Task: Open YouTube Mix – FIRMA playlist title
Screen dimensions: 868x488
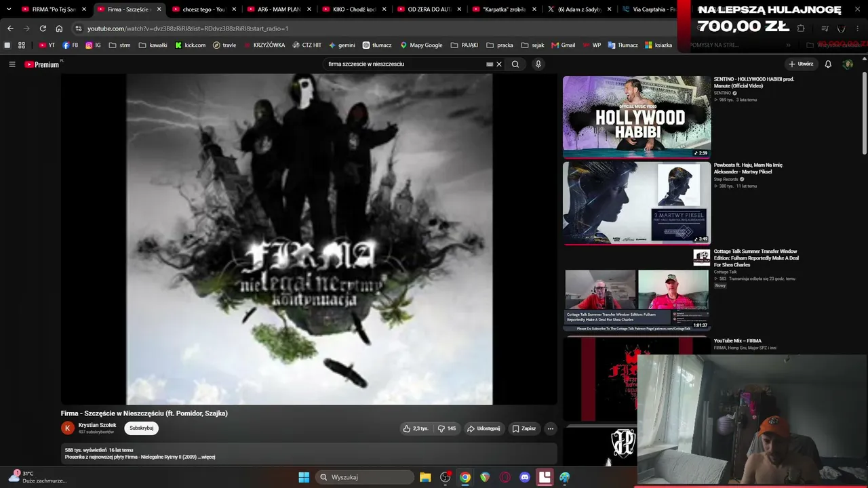Action: tap(738, 341)
